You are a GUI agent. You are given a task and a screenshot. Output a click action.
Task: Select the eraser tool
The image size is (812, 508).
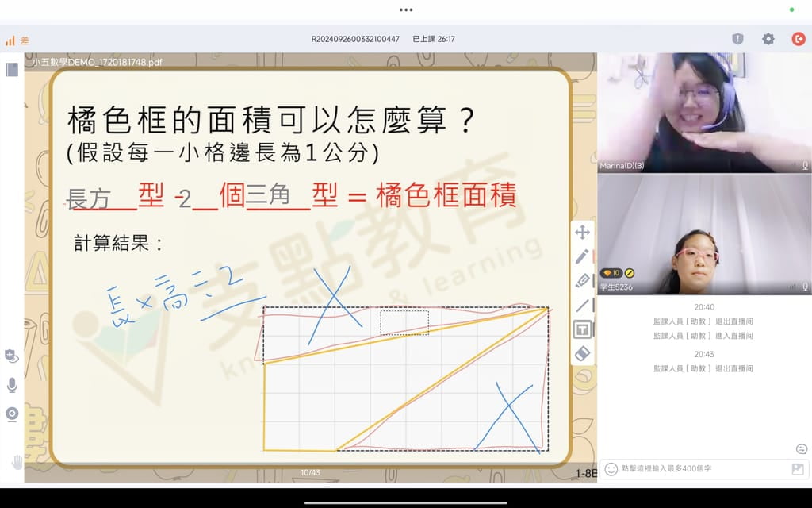[583, 353]
